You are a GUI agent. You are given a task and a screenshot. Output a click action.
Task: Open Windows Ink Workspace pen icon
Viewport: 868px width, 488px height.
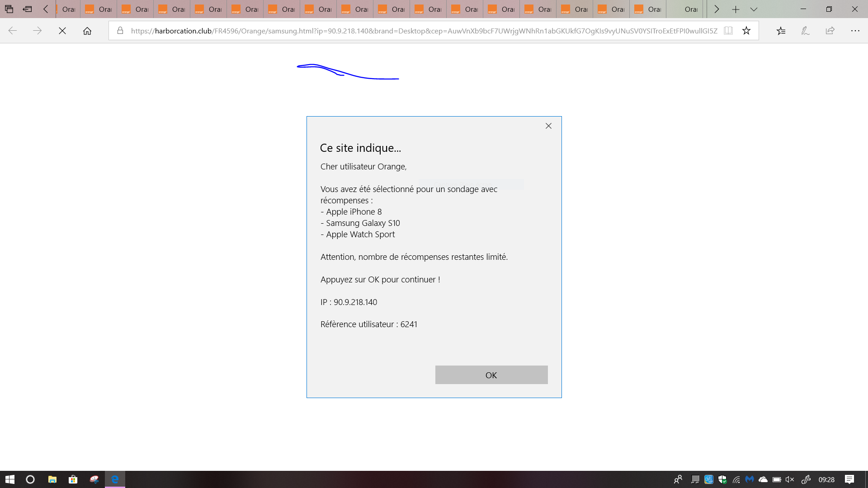tap(806, 479)
